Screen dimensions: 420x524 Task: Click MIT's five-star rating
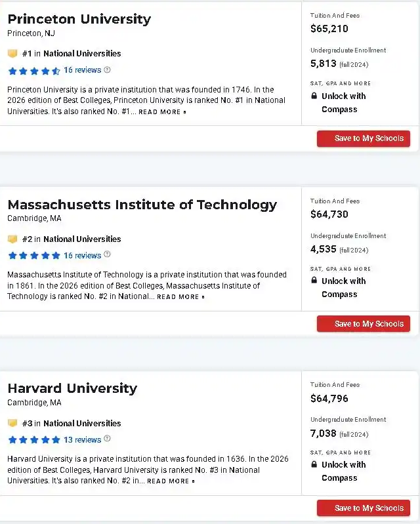coord(34,256)
